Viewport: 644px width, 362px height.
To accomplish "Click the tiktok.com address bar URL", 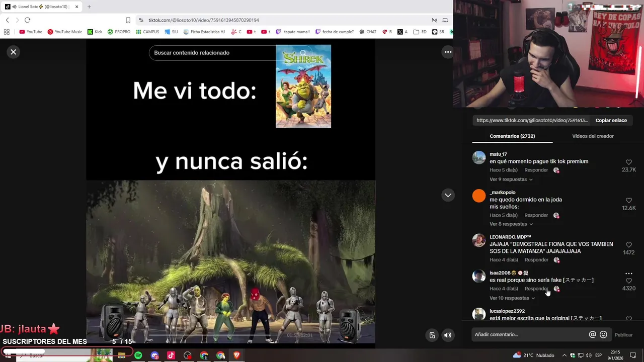I will (204, 20).
